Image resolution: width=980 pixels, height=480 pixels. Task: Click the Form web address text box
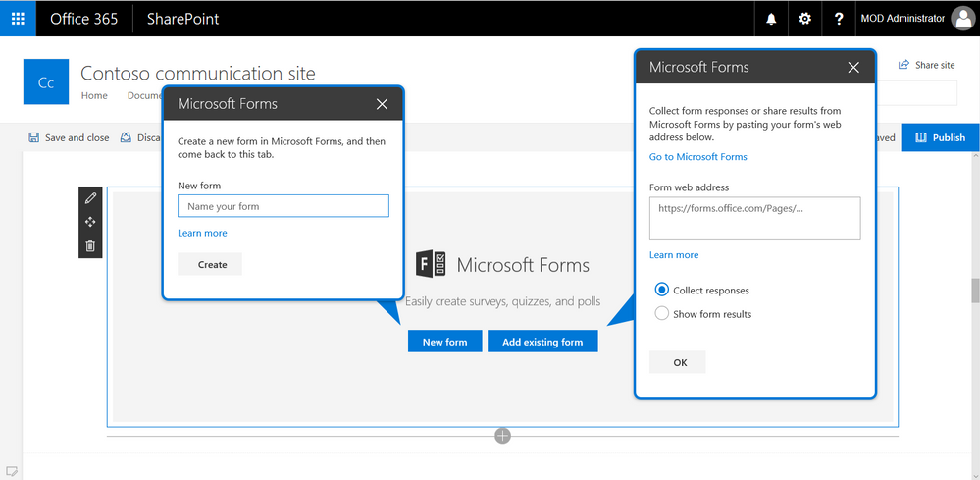click(x=755, y=218)
